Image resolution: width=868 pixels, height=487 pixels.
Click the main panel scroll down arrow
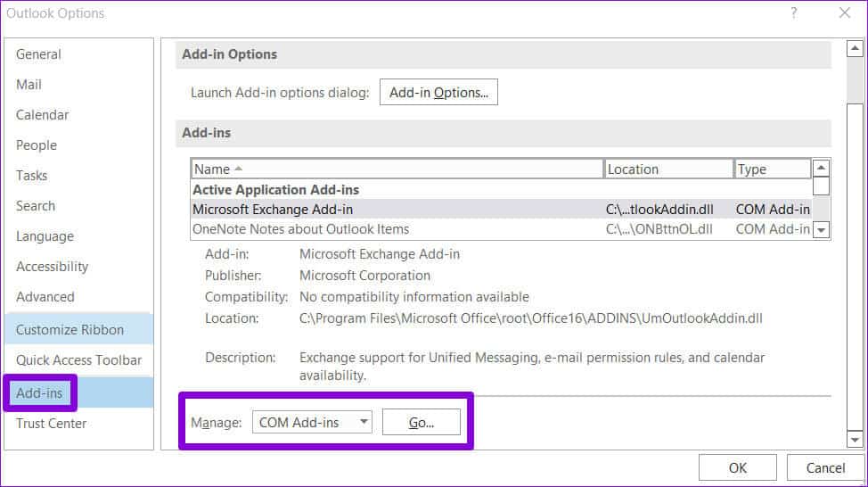tap(855, 440)
